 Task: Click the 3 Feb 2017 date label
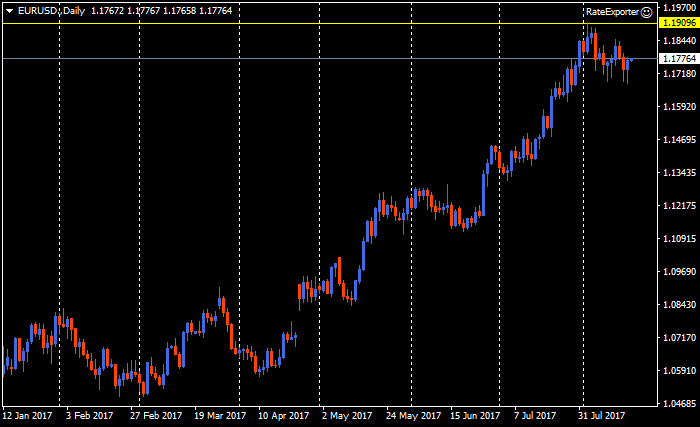pyautogui.click(x=89, y=416)
